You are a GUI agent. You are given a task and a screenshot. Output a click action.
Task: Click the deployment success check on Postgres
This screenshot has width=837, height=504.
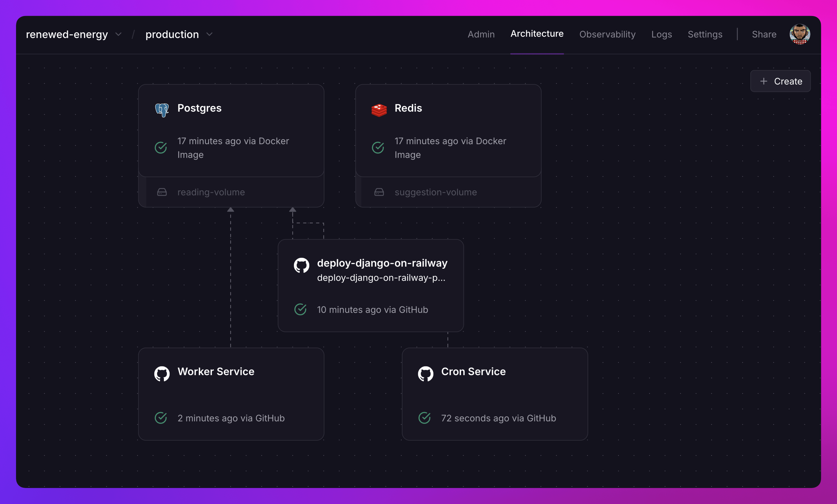tap(161, 148)
